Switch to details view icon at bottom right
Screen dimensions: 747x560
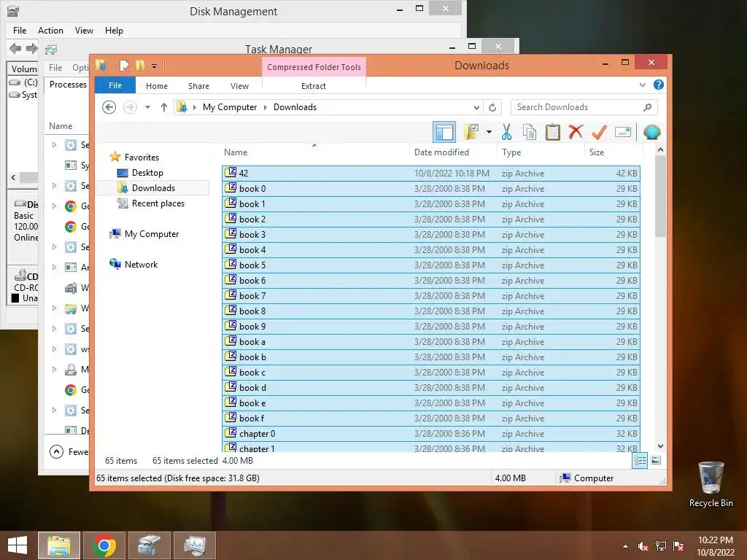pos(640,461)
